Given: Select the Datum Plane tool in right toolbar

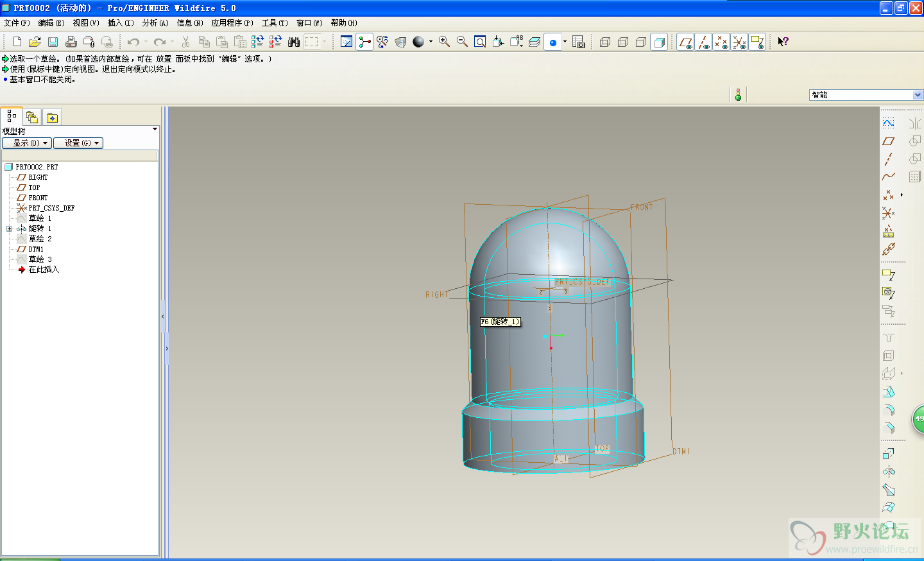Looking at the screenshot, I should (x=888, y=141).
